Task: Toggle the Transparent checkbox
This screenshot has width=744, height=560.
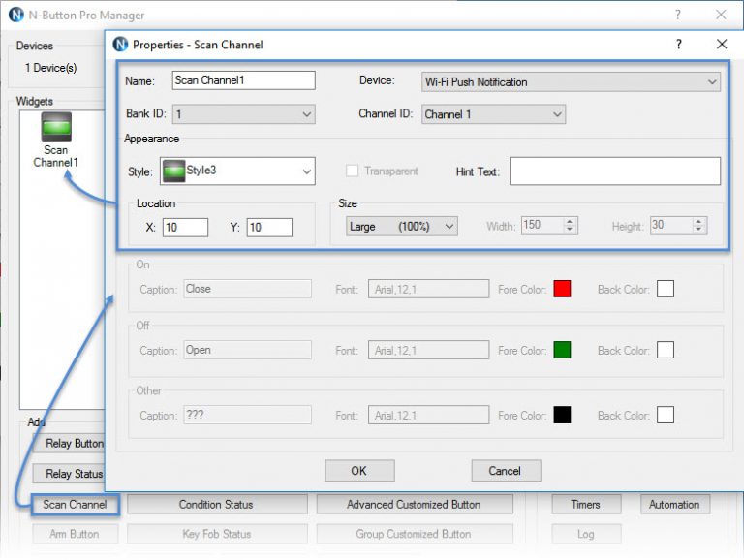Action: click(x=354, y=171)
